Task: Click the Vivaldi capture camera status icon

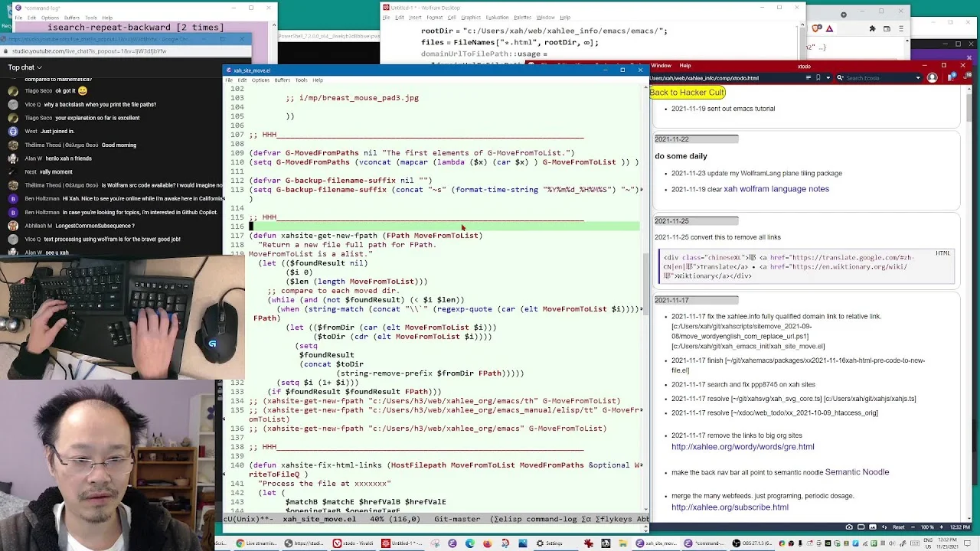Action: pos(849,527)
